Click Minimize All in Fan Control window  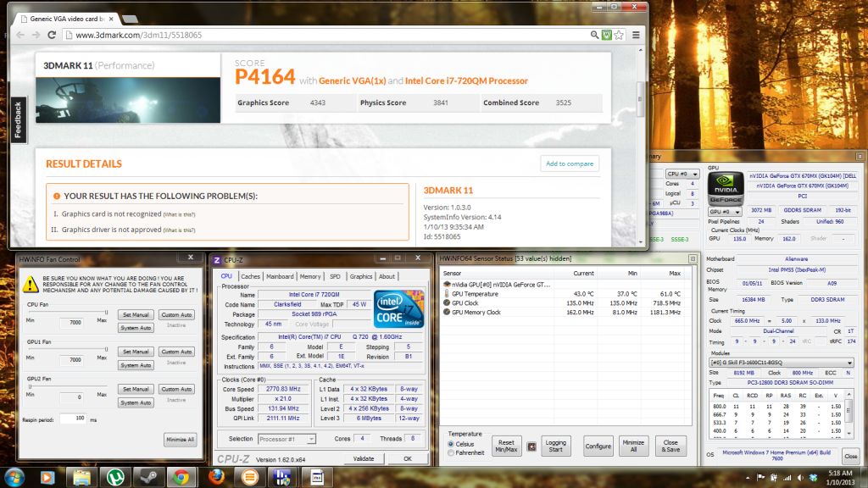[180, 440]
